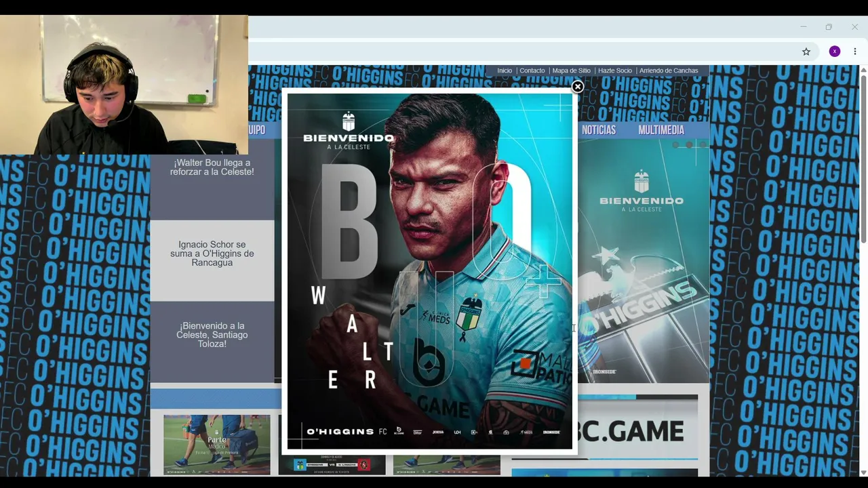Close the browser window
Image resolution: width=868 pixels, height=488 pixels.
(854, 27)
